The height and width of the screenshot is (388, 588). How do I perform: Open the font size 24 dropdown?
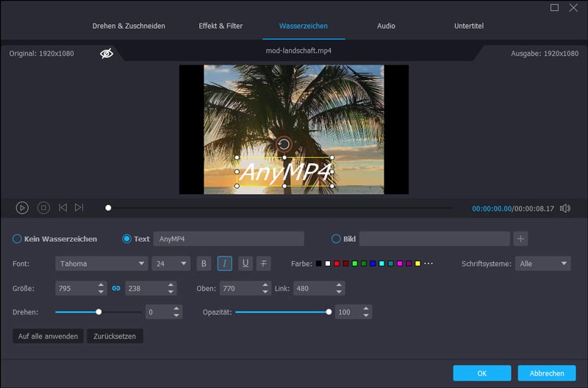click(171, 264)
